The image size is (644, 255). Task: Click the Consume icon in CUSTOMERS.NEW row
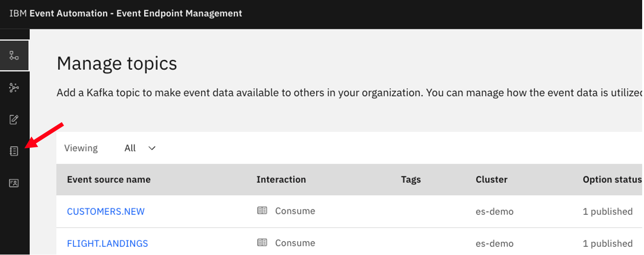pos(262,211)
